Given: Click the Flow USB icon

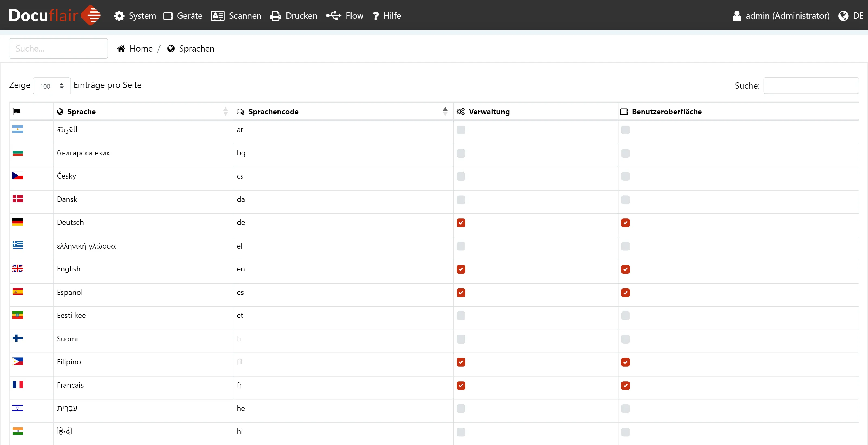Looking at the screenshot, I should coord(333,16).
